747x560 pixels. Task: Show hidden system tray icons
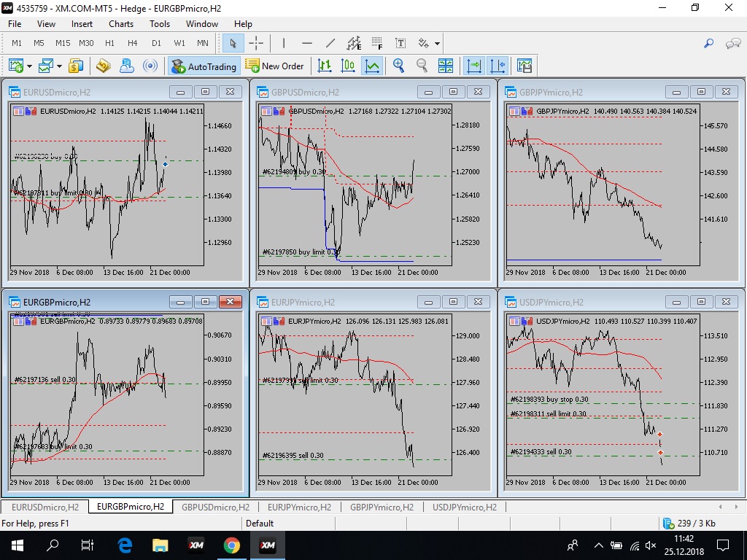[599, 545]
